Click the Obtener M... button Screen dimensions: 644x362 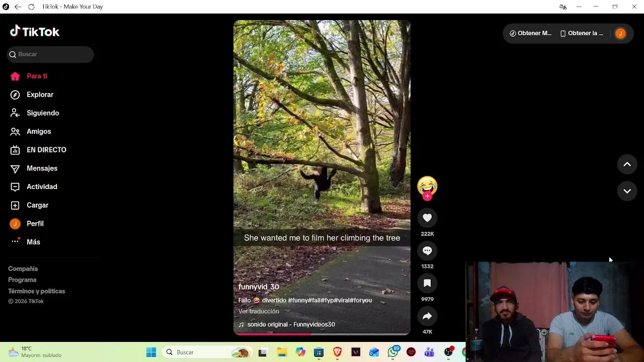coord(531,33)
